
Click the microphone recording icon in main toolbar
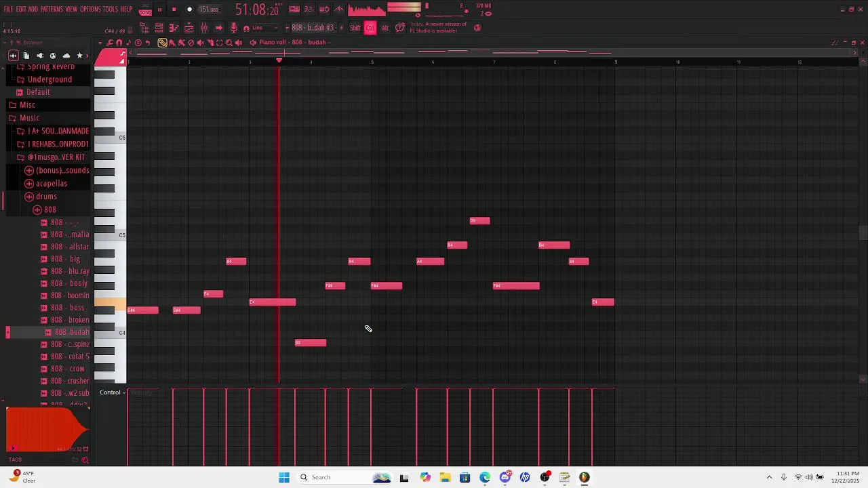point(233,28)
